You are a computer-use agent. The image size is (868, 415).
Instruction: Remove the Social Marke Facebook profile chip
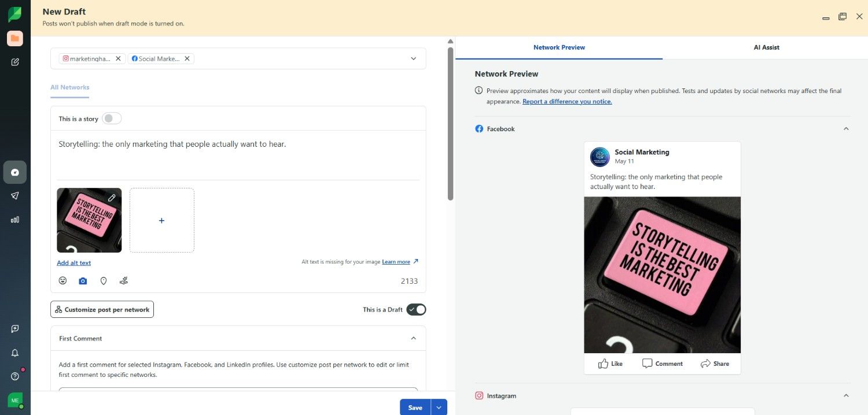[x=187, y=58]
